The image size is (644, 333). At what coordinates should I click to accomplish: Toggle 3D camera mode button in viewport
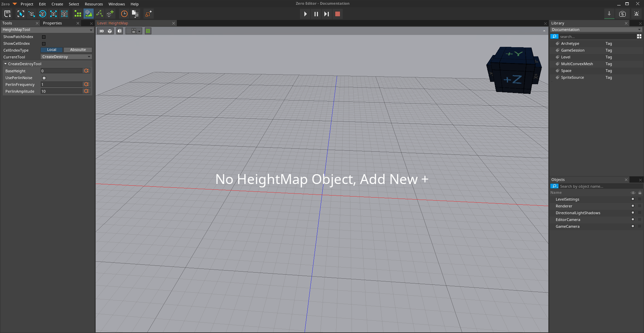pyautogui.click(x=101, y=31)
